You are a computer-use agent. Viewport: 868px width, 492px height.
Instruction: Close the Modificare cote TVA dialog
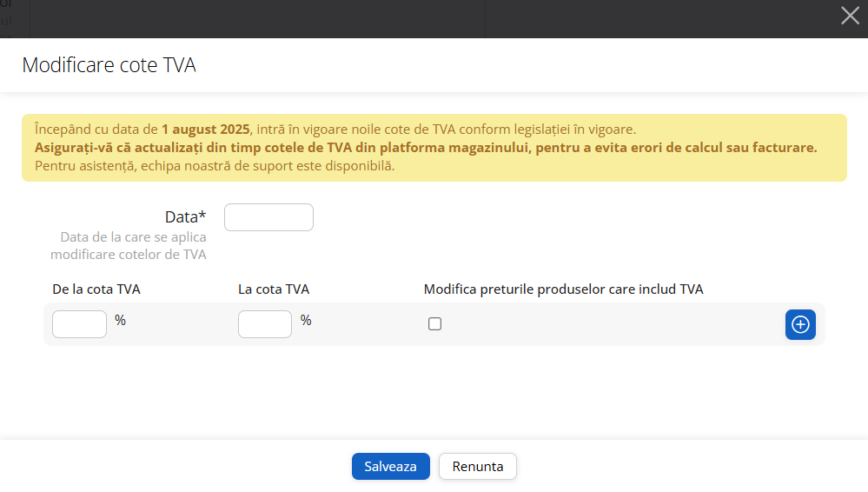point(850,16)
